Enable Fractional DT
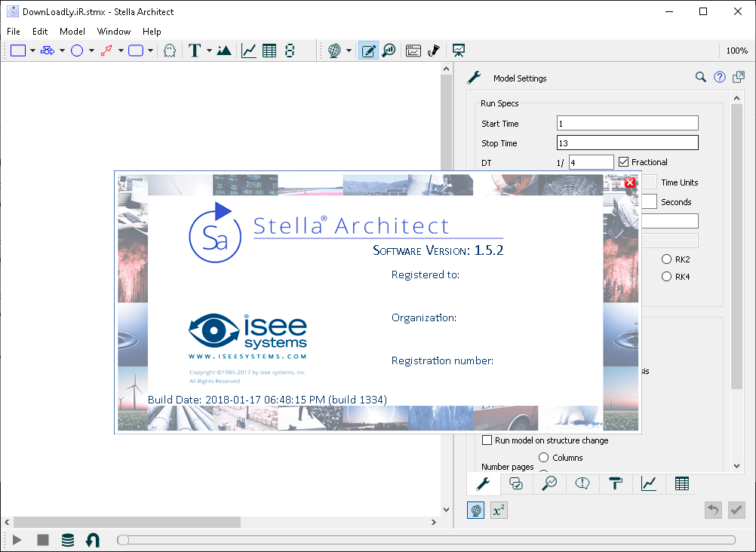Viewport: 756px width, 552px height. pyautogui.click(x=623, y=161)
